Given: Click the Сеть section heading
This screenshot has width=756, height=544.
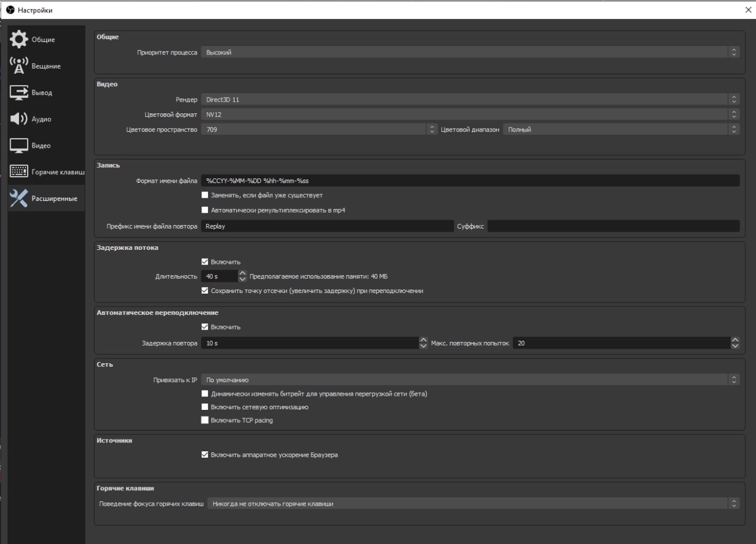Looking at the screenshot, I should point(105,364).
